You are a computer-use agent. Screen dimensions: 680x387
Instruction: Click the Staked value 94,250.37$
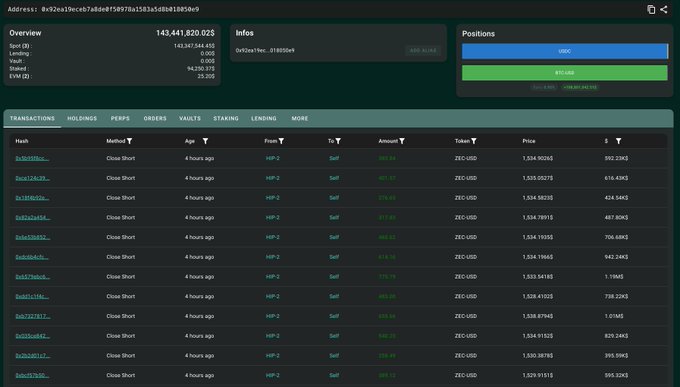coord(201,69)
